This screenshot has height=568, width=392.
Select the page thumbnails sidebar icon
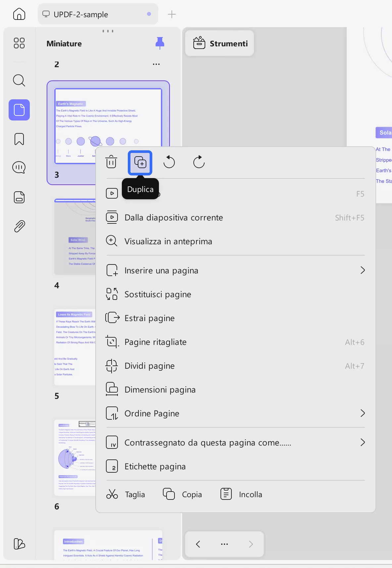coord(19,110)
